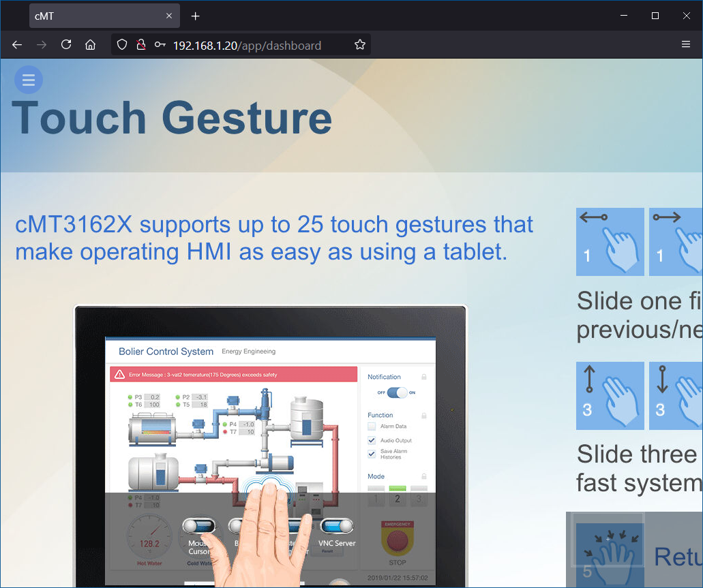The width and height of the screenshot is (703, 588).
Task: Open the saved password key icon
Action: pyautogui.click(x=160, y=45)
